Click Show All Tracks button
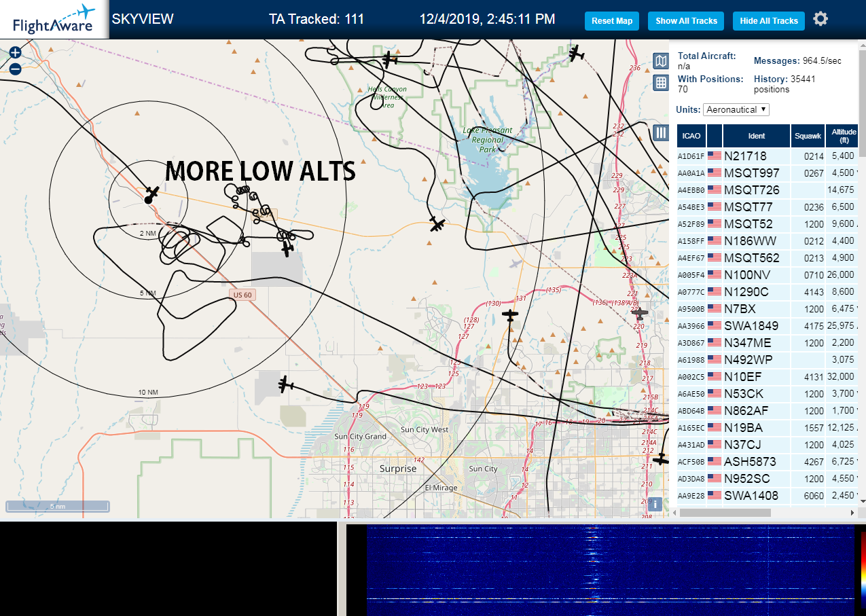Viewport: 866px width, 616px height. (x=686, y=21)
